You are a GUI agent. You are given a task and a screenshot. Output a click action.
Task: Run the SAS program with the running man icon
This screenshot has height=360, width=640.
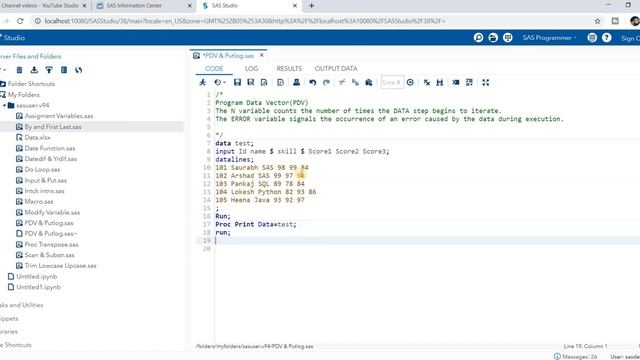point(202,82)
